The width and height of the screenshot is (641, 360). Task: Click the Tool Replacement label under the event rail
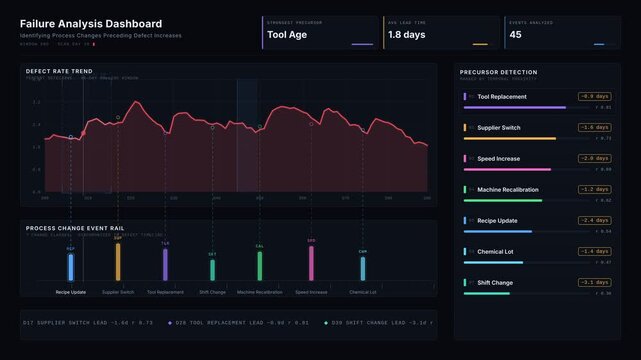point(165,292)
